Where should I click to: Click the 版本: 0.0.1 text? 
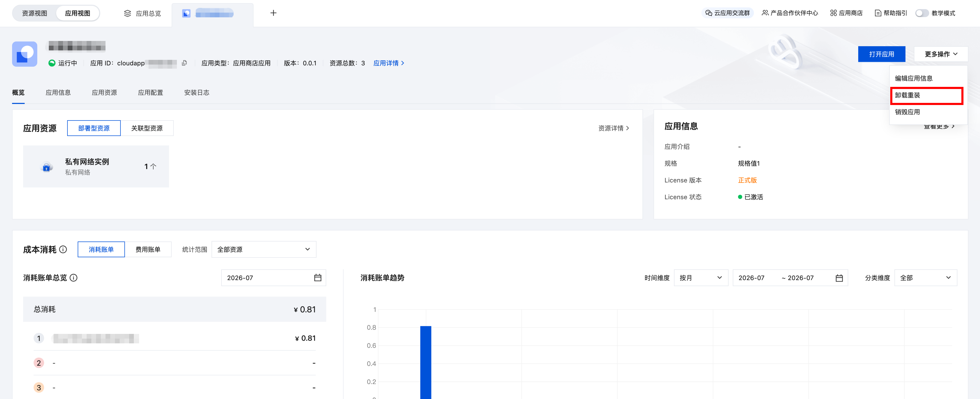300,63
